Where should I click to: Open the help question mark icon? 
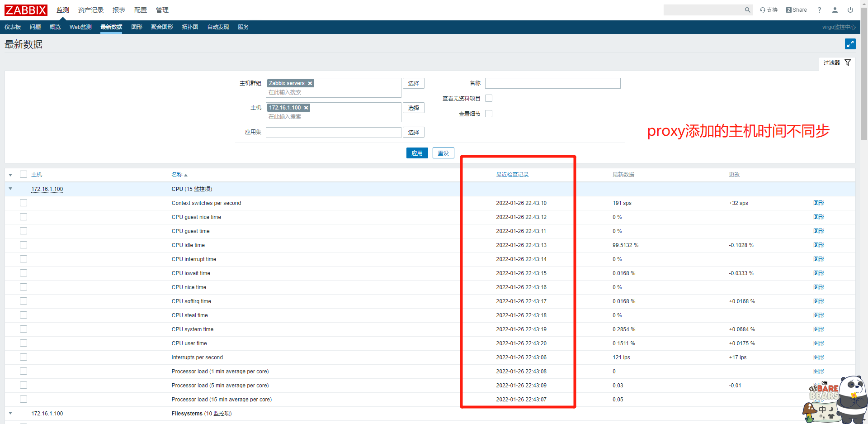(x=819, y=10)
